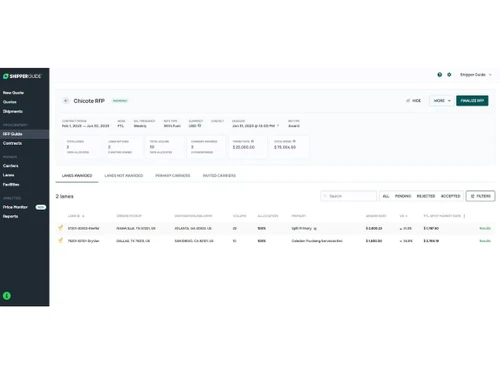Go to Quotes in the sidebar
The image size is (500, 375).
(10, 102)
